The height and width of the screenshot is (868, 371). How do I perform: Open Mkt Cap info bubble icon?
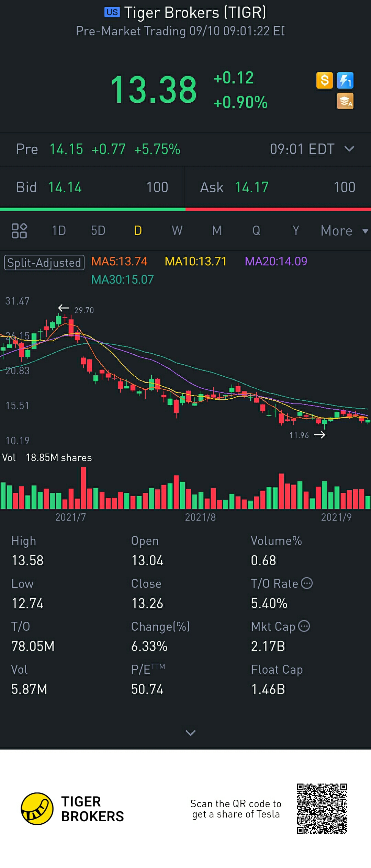coord(304,626)
